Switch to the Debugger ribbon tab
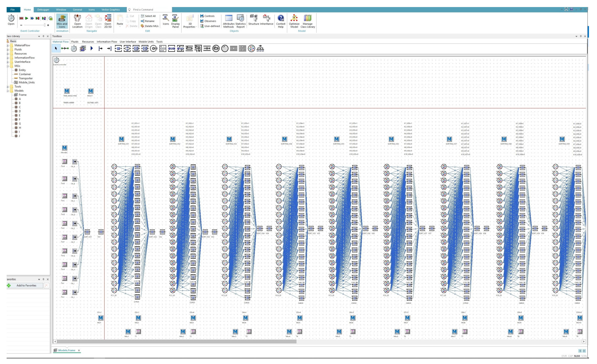The height and width of the screenshot is (364, 597). (43, 10)
